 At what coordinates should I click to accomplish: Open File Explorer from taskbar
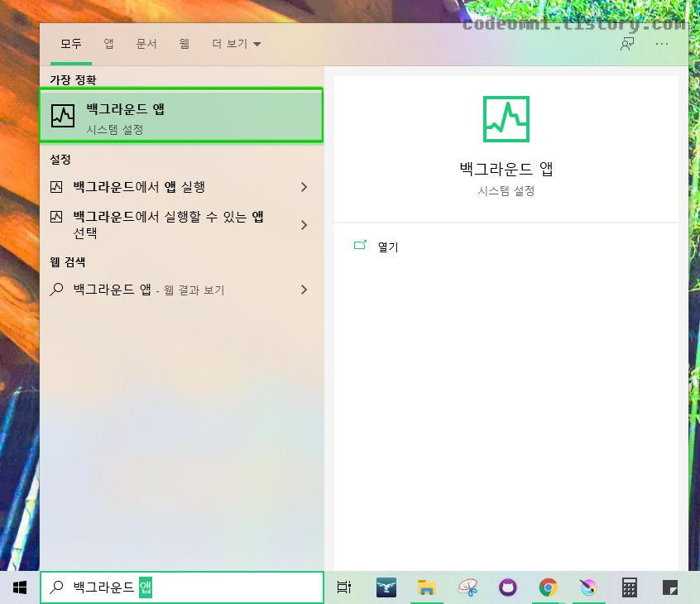[426, 587]
